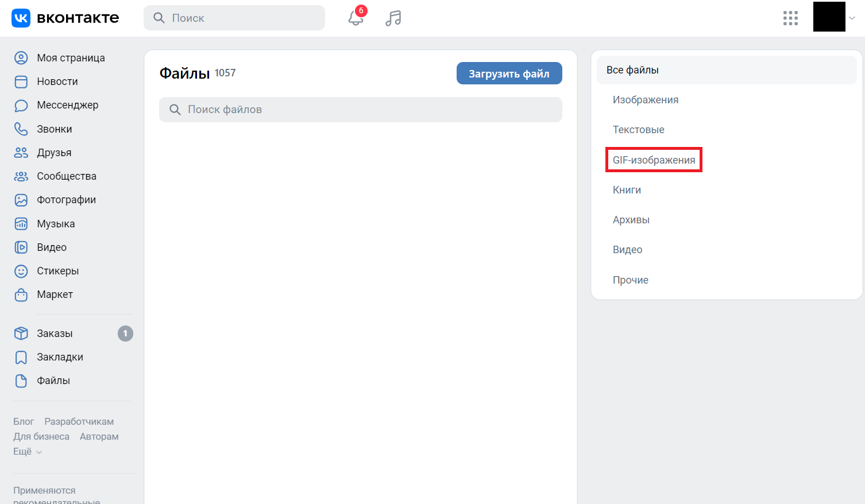Open the VK services grid icon

point(790,18)
